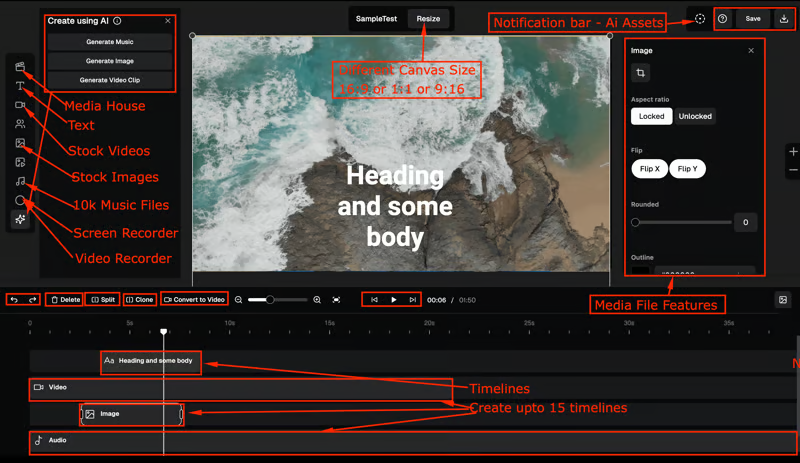Click the crop icon in Image panel
This screenshot has width=800, height=463.
tap(641, 73)
